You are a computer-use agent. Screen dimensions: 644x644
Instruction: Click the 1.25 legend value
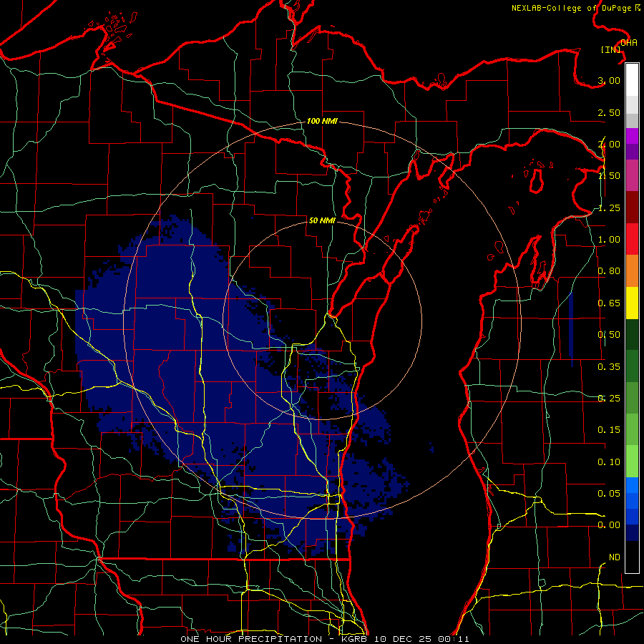pos(609,208)
